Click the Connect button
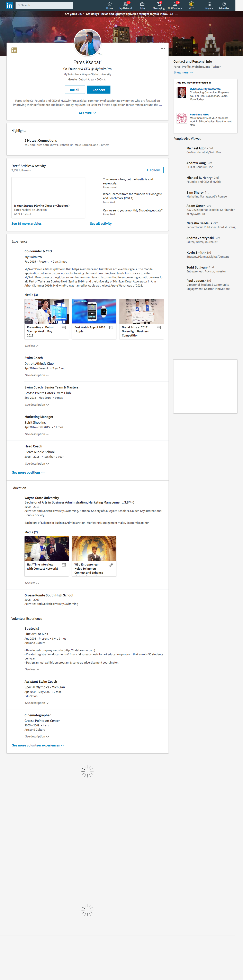Screen dimensions: 243x980 [x=99, y=90]
